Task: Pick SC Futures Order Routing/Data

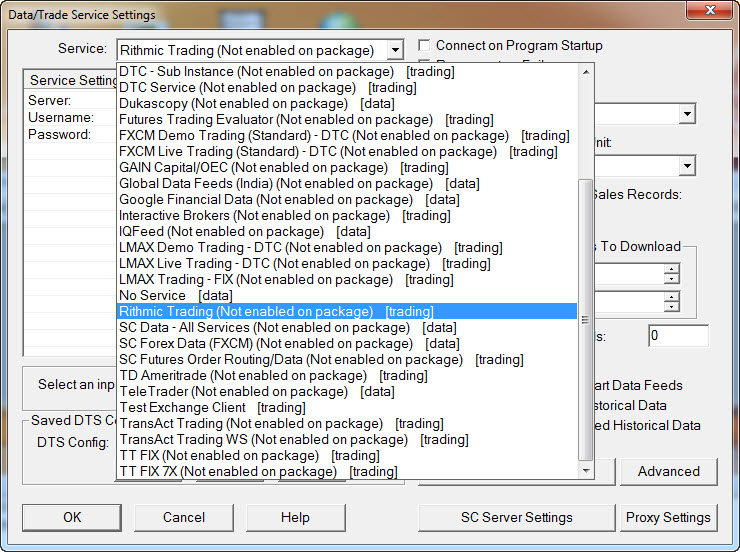Action: click(346, 360)
